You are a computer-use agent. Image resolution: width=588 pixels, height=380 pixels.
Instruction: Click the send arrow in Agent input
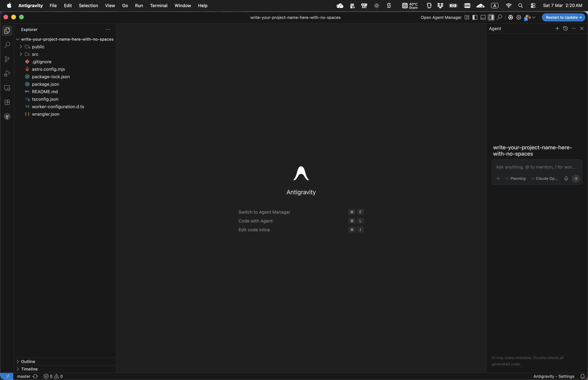point(576,178)
